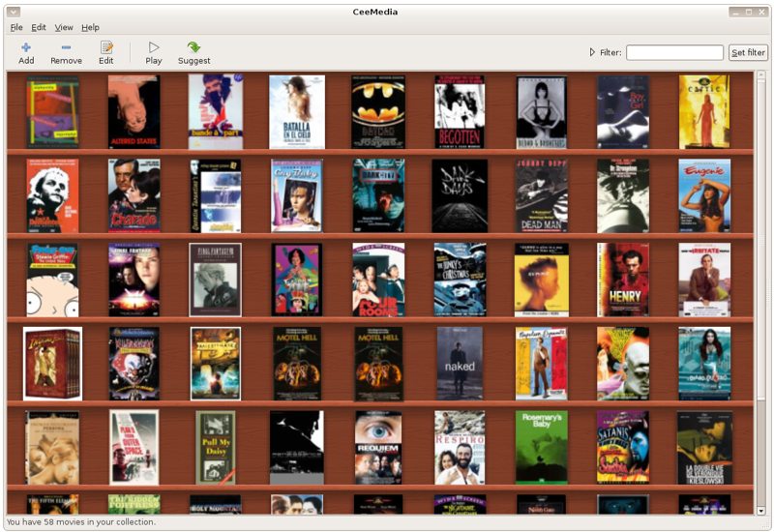Select the Altered States movie cover

pos(134,111)
